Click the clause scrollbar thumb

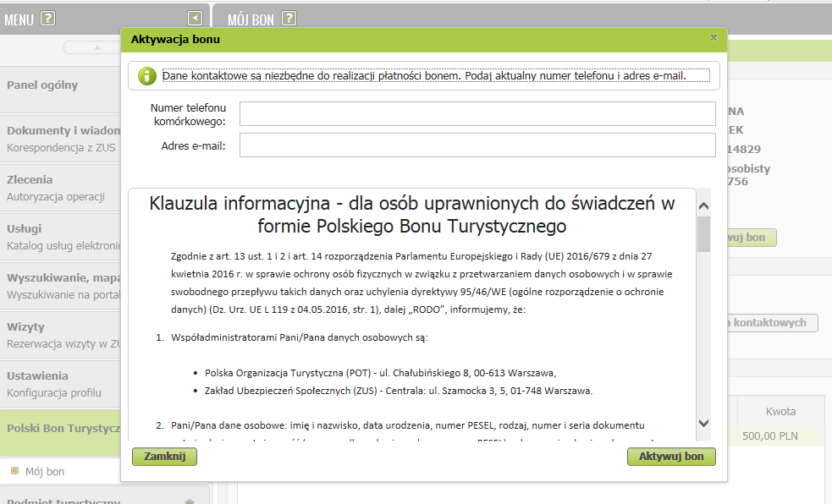click(x=703, y=234)
